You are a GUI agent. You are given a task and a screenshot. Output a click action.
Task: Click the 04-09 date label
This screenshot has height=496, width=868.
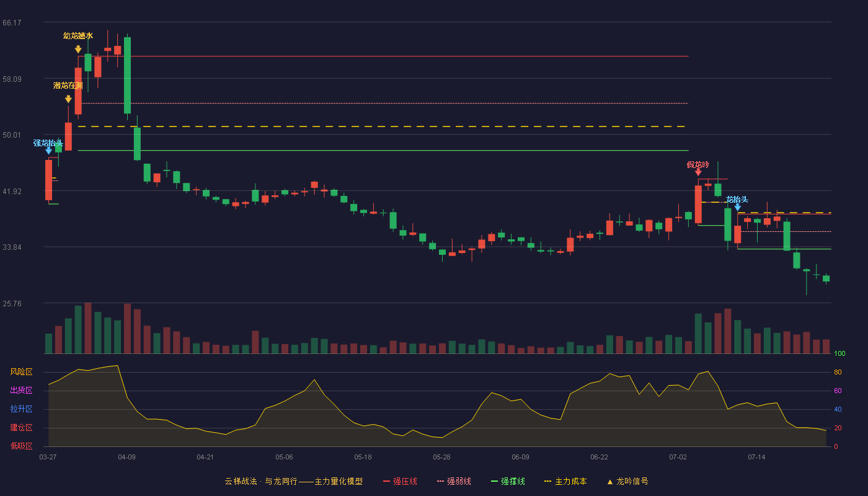pyautogui.click(x=126, y=457)
